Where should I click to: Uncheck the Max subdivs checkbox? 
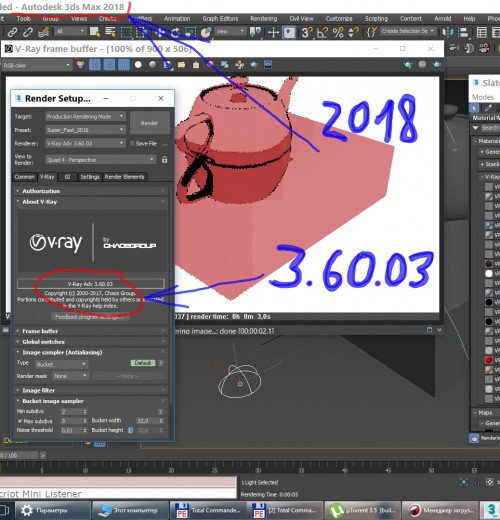pyautogui.click(x=20, y=421)
